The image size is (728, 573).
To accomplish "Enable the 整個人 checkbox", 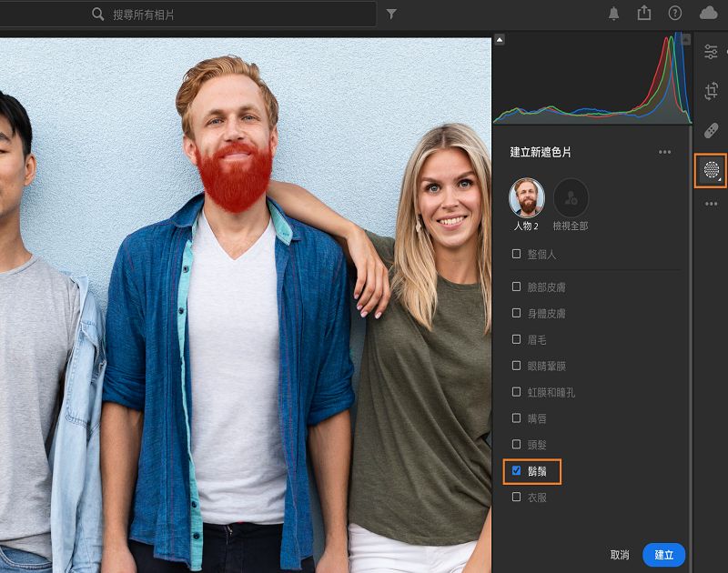I will [516, 254].
